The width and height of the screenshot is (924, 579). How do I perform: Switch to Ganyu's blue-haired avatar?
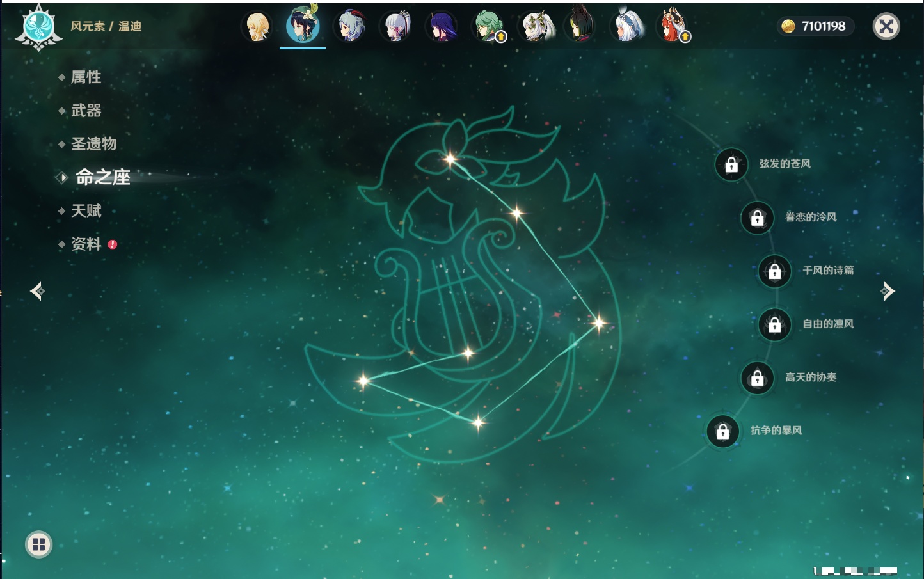pos(349,27)
